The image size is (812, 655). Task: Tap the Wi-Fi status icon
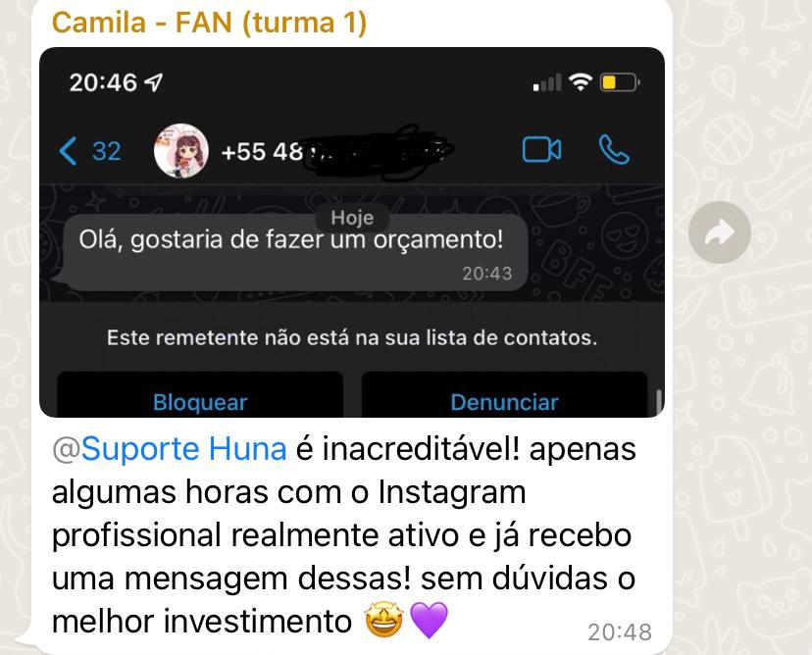tap(581, 82)
